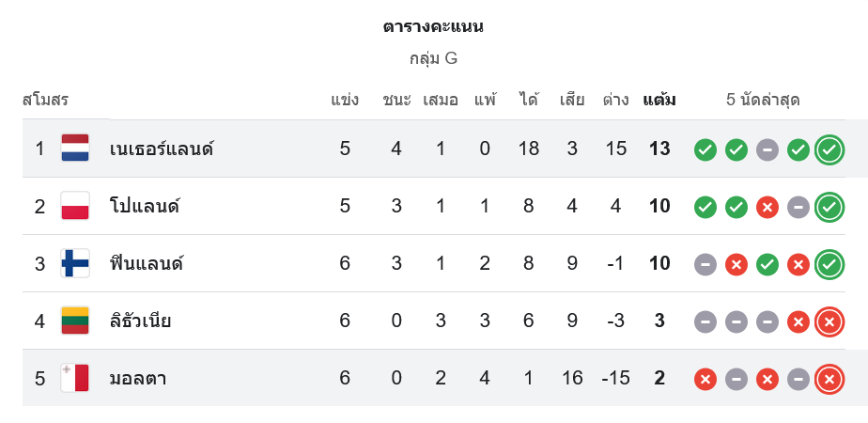Click the แต้ม points column header

point(659,100)
